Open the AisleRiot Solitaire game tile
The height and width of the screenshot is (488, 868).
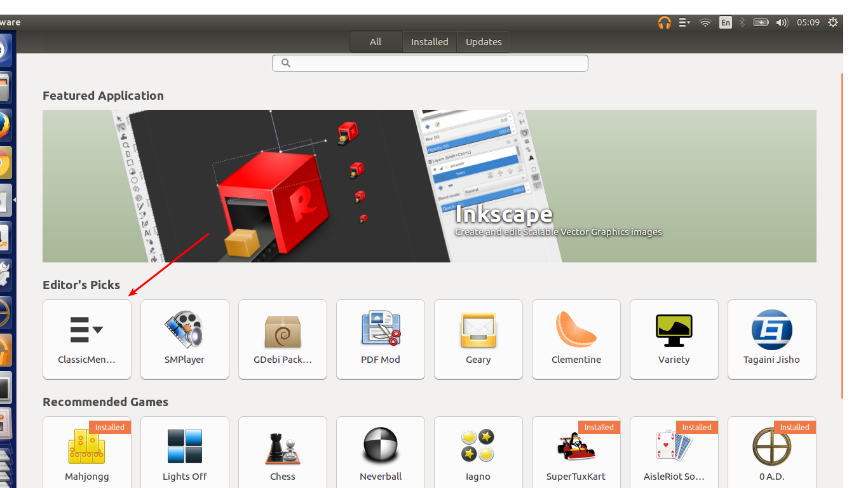pos(674,452)
